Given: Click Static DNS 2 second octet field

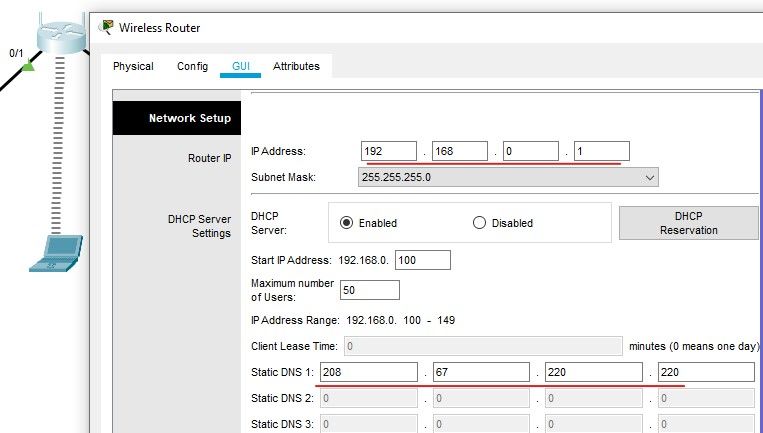Looking at the screenshot, I should [x=481, y=398].
